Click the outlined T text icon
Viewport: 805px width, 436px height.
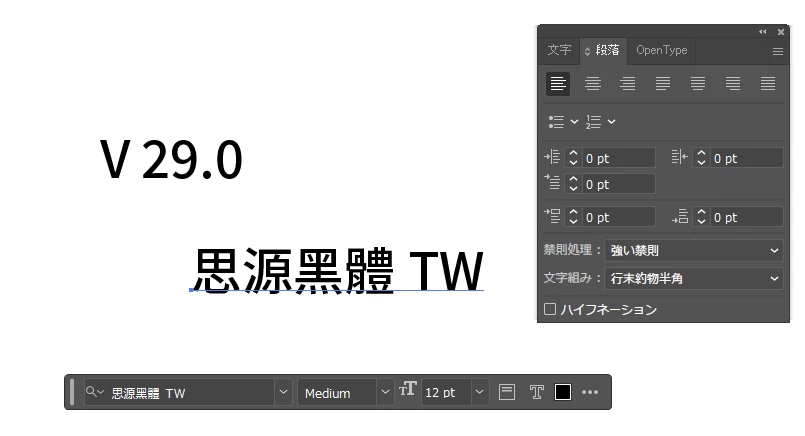pos(536,392)
